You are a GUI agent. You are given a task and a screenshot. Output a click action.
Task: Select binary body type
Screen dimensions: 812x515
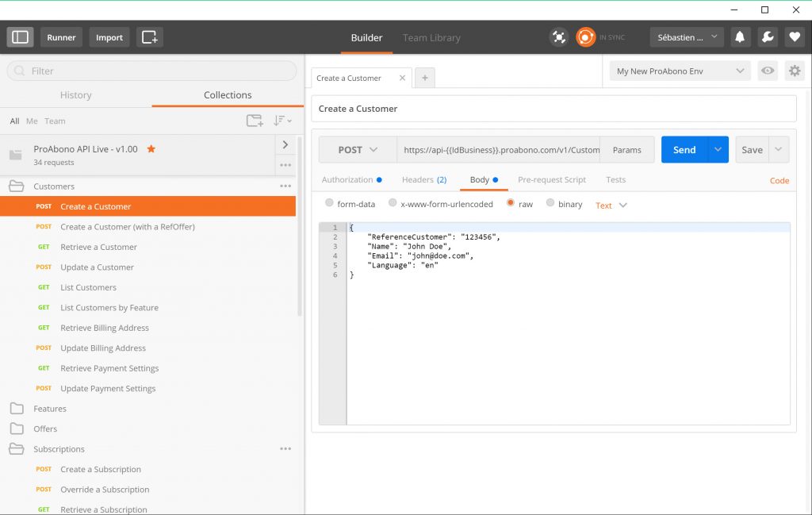coord(550,203)
